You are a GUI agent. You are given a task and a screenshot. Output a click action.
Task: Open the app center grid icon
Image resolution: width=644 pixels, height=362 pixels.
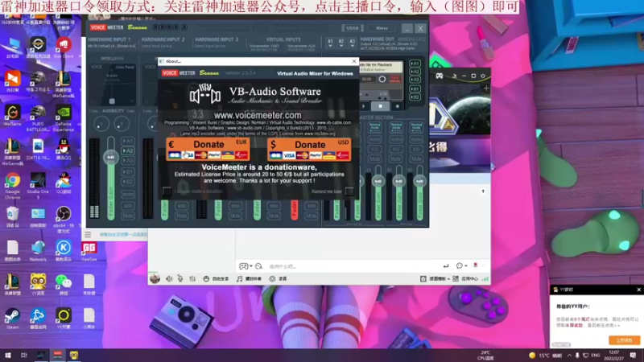click(456, 278)
